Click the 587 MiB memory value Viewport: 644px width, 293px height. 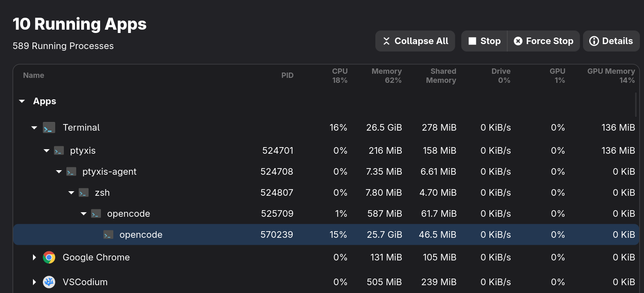pos(384,214)
